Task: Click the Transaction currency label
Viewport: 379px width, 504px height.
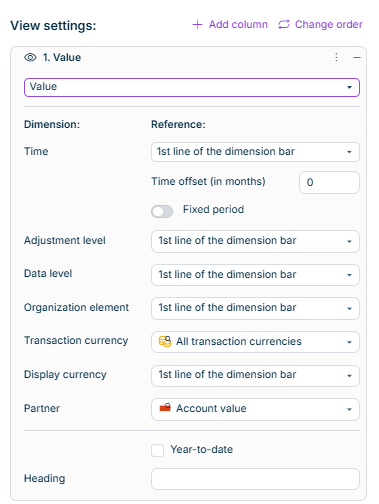Action: click(x=76, y=341)
